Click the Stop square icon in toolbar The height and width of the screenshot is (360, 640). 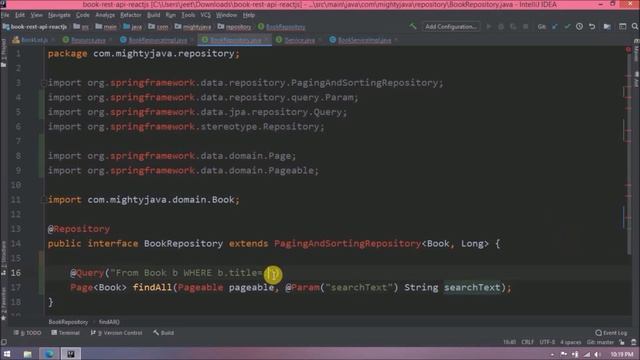(x=526, y=27)
